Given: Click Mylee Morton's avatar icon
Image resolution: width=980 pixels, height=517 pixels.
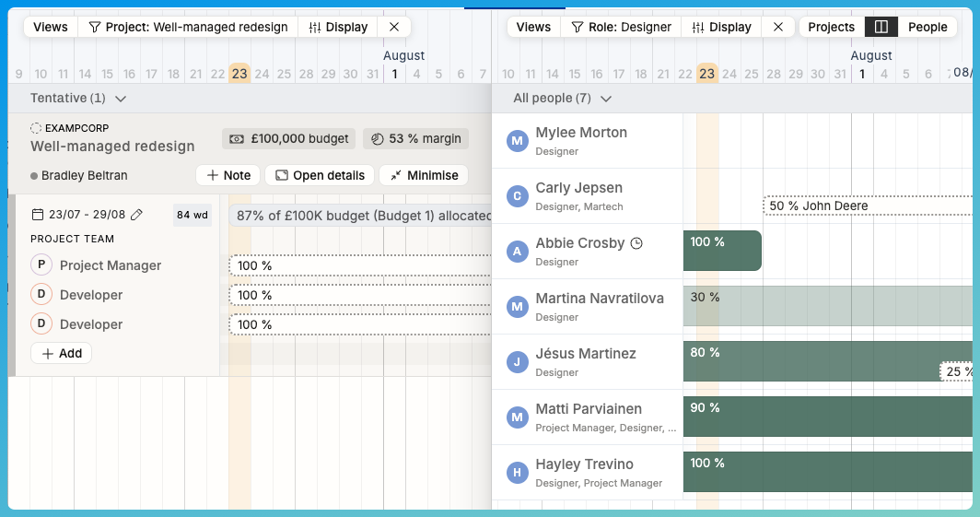Looking at the screenshot, I should [x=517, y=140].
